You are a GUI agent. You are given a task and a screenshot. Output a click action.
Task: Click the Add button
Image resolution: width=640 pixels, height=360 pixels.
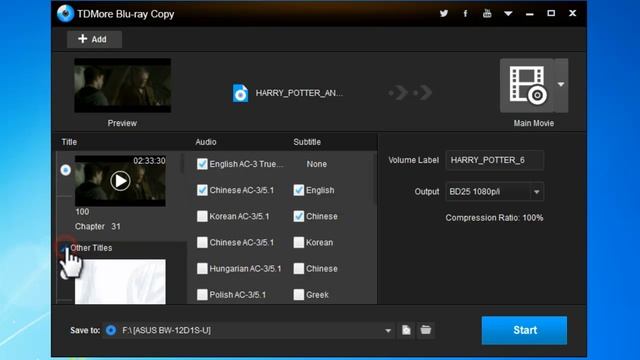[94, 39]
